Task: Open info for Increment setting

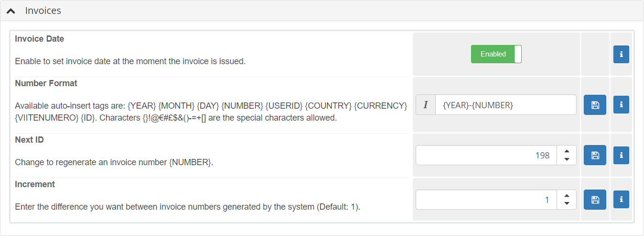Action: point(621,200)
